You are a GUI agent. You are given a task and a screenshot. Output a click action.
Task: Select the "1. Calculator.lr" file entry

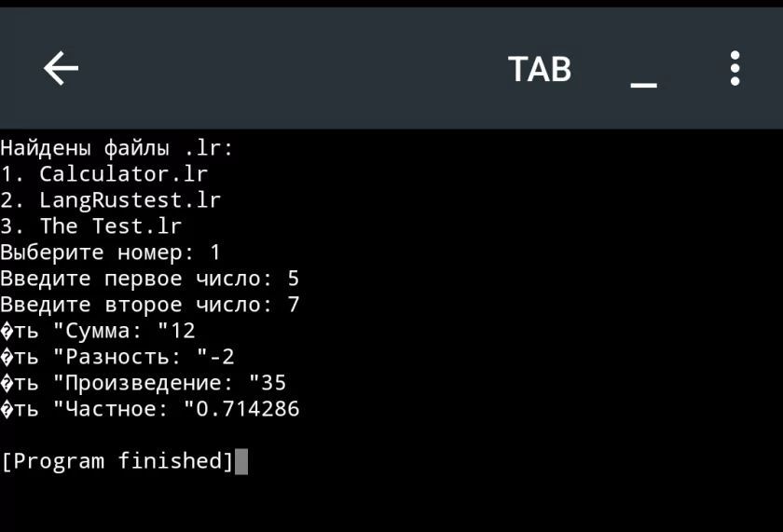(x=103, y=174)
